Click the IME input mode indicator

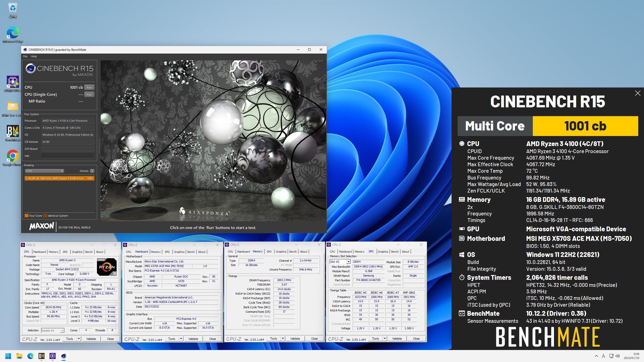point(603,356)
